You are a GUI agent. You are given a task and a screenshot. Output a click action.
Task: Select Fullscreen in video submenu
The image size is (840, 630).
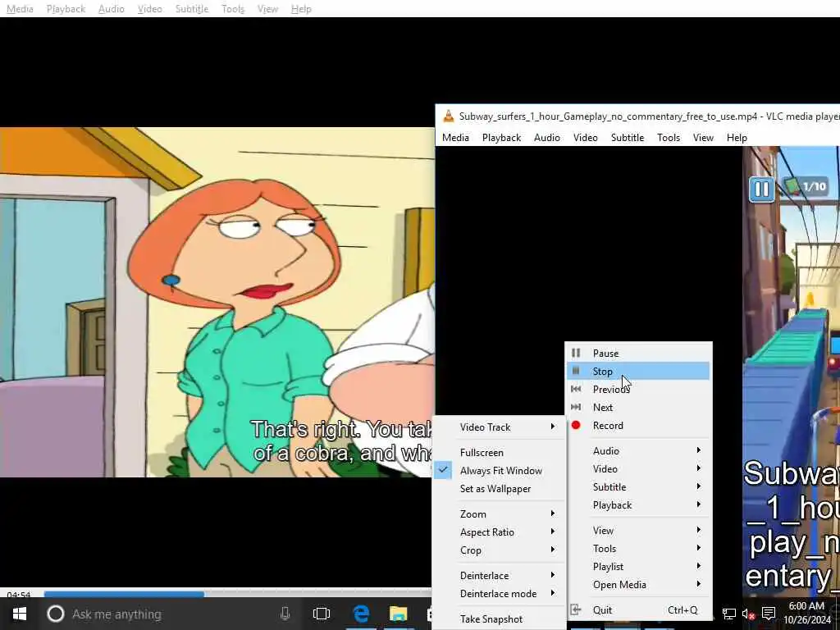pyautogui.click(x=500, y=453)
